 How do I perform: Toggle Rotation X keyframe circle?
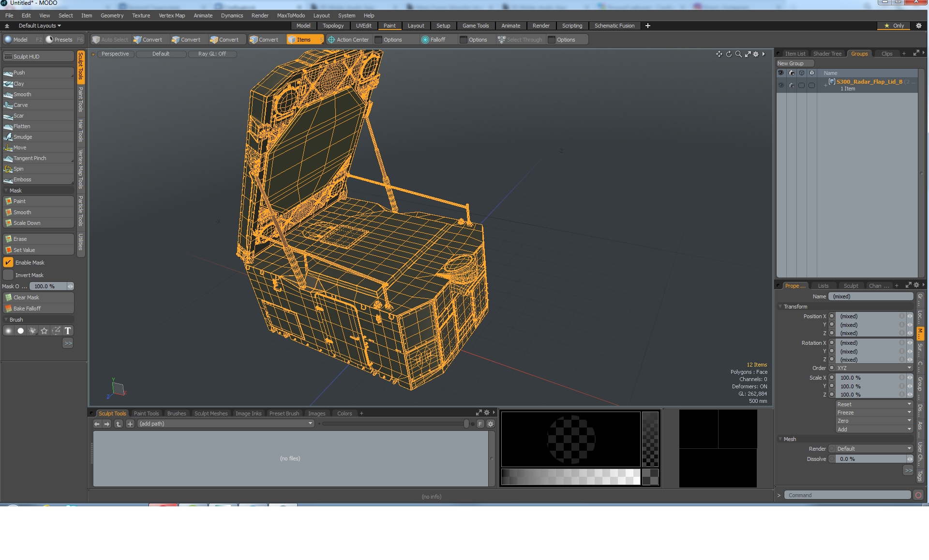(832, 343)
